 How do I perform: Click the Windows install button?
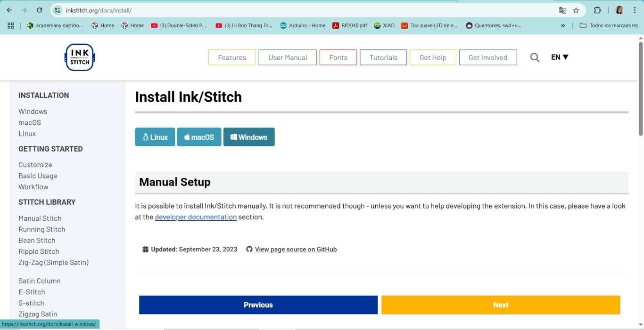click(249, 137)
